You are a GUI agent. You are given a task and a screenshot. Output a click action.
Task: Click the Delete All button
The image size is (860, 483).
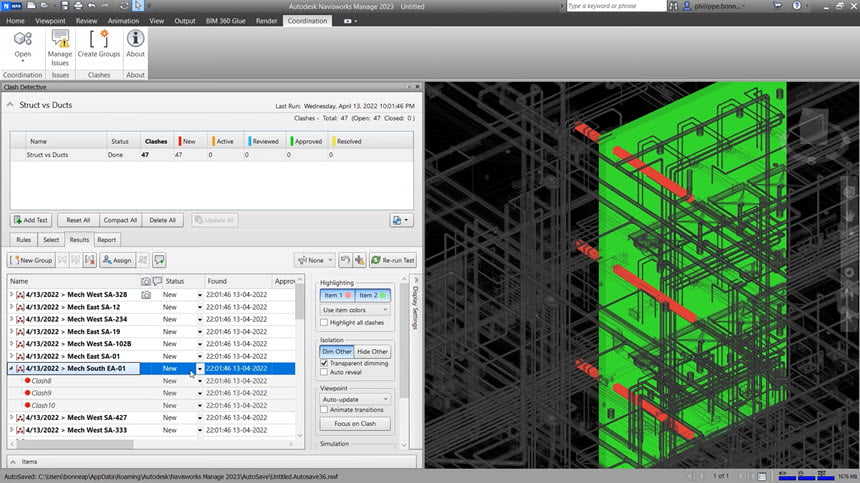pos(162,220)
